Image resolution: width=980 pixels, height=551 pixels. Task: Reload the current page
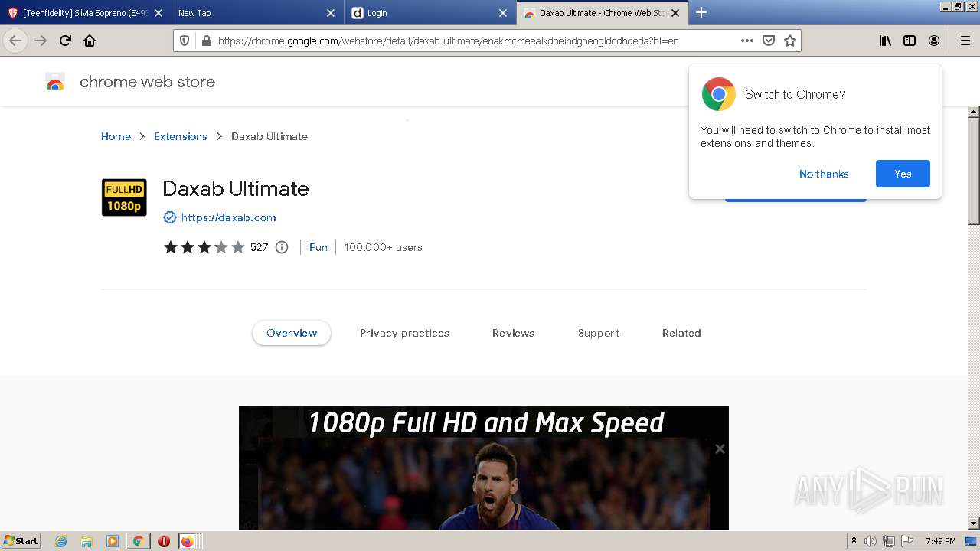(66, 41)
